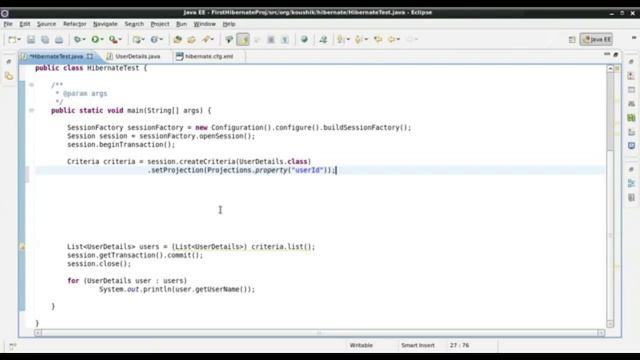The width and height of the screenshot is (640, 360).
Task: Click the warning marker beside List<UserDetails> line
Action: click(x=22, y=247)
